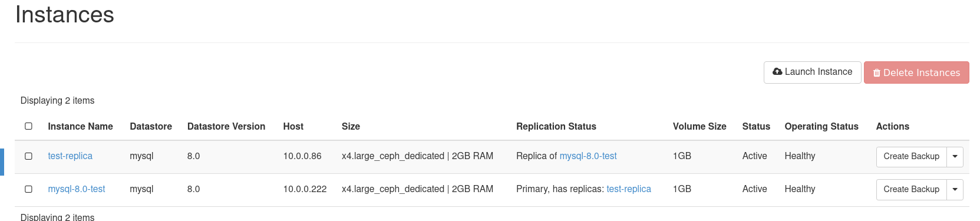Click the Delete Instances button
980x221 pixels.
click(x=916, y=72)
